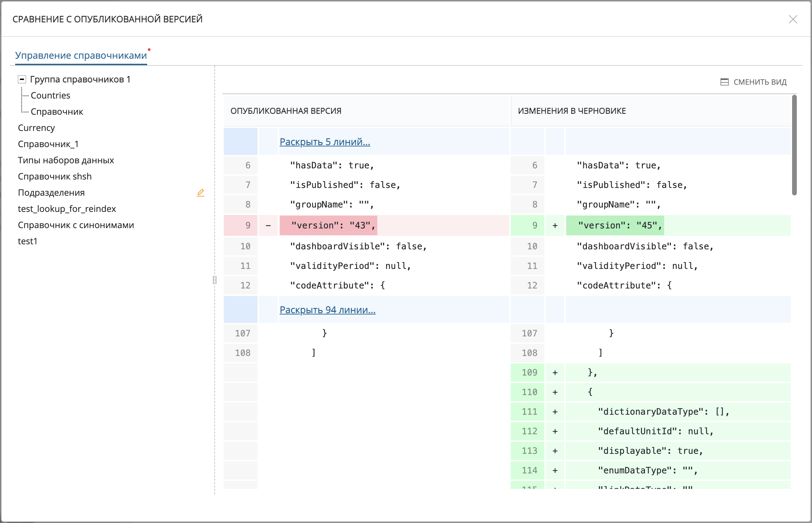Open the Справочник_1 entry
The image size is (812, 523).
tap(48, 144)
